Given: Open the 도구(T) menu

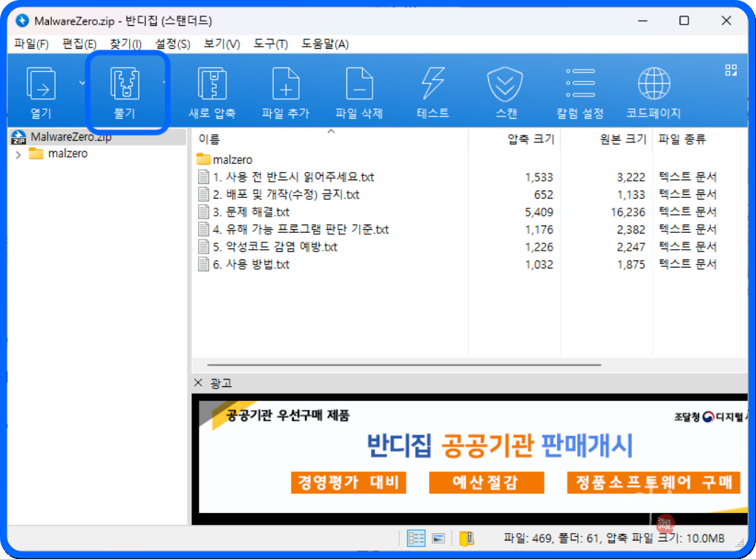Looking at the screenshot, I should click(271, 44).
